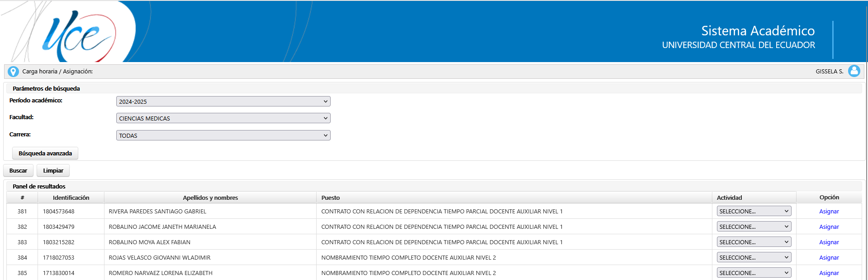The image size is (868, 280).
Task: Click the Carga horaria / Asignación breadcrumb
Action: click(x=57, y=71)
